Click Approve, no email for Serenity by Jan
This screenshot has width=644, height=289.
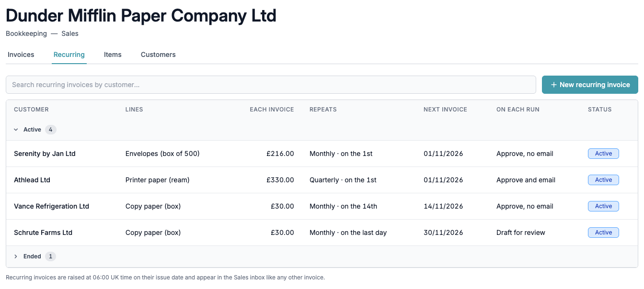point(525,154)
